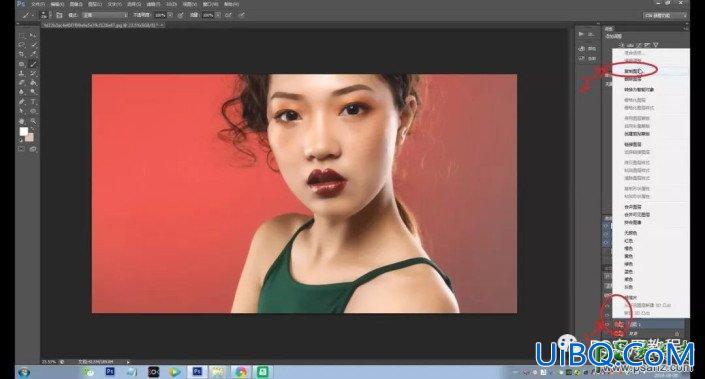Open the 编辑 (Edit) menu
705x379 pixels.
pos(57,4)
